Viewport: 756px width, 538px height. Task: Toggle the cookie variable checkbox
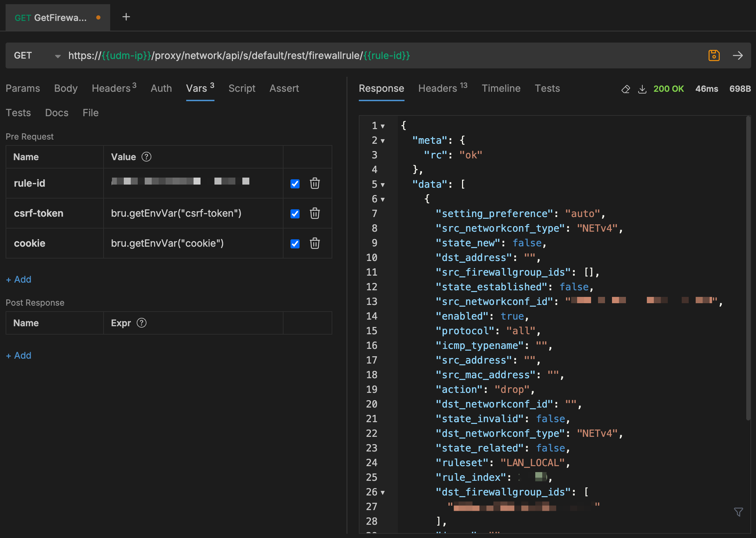295,244
